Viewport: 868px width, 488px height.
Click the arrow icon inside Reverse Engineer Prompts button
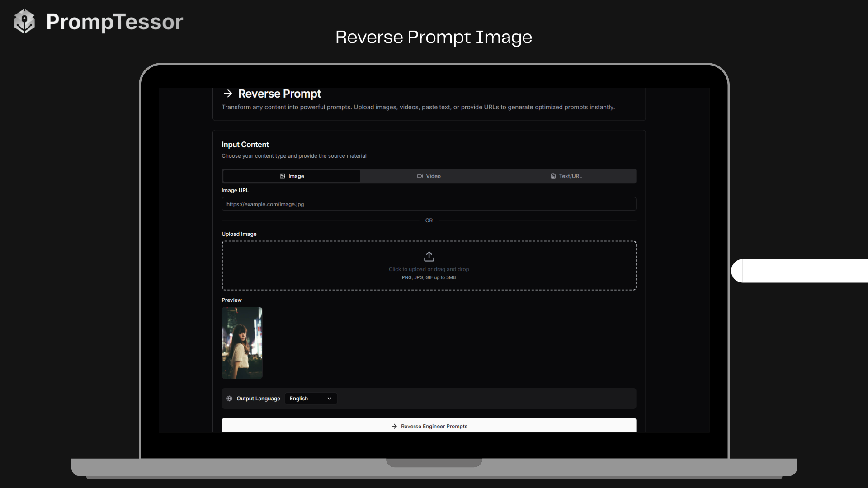[394, 426]
